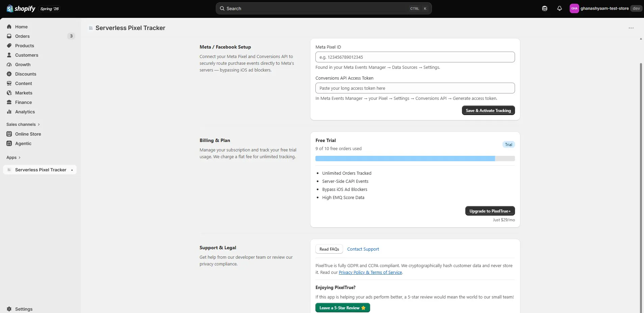The width and height of the screenshot is (644, 313).
Task: Click the Trial status badge
Action: (x=509, y=144)
